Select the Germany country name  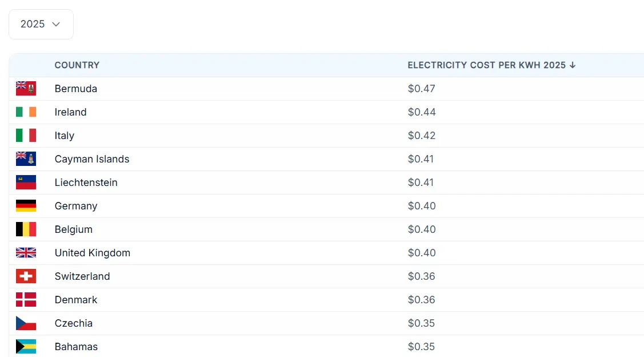pyautogui.click(x=76, y=206)
